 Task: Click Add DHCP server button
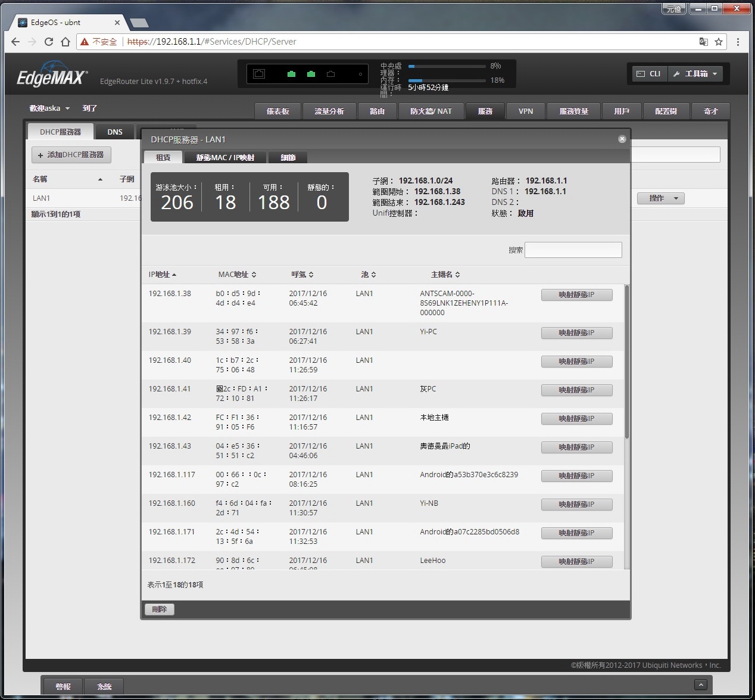point(71,155)
